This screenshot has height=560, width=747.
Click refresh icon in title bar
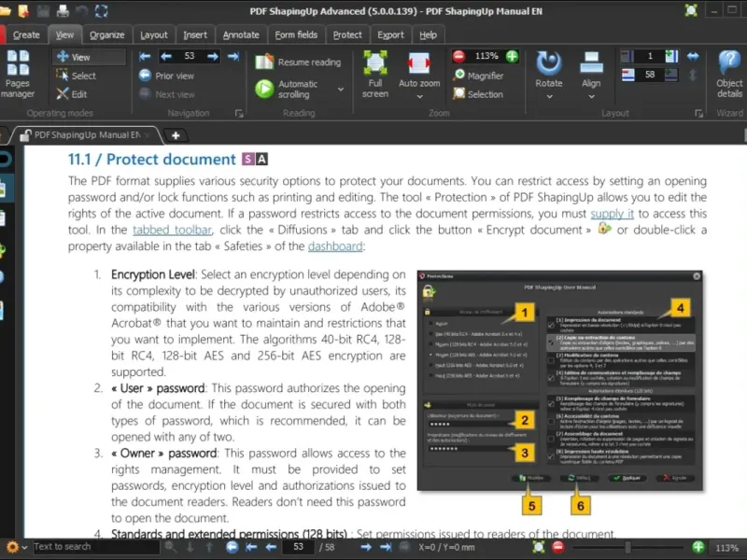tap(102, 10)
